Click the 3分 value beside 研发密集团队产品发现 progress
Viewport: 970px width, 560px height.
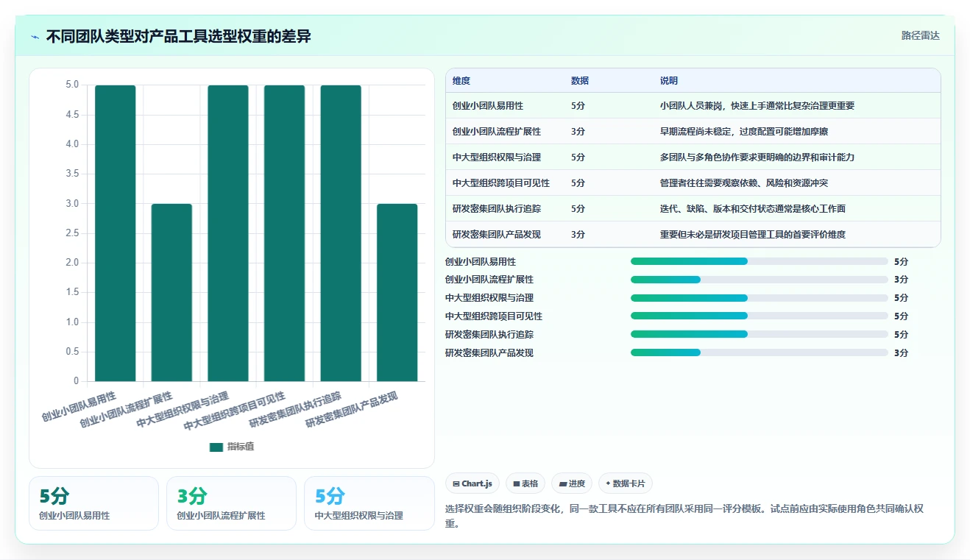(901, 353)
